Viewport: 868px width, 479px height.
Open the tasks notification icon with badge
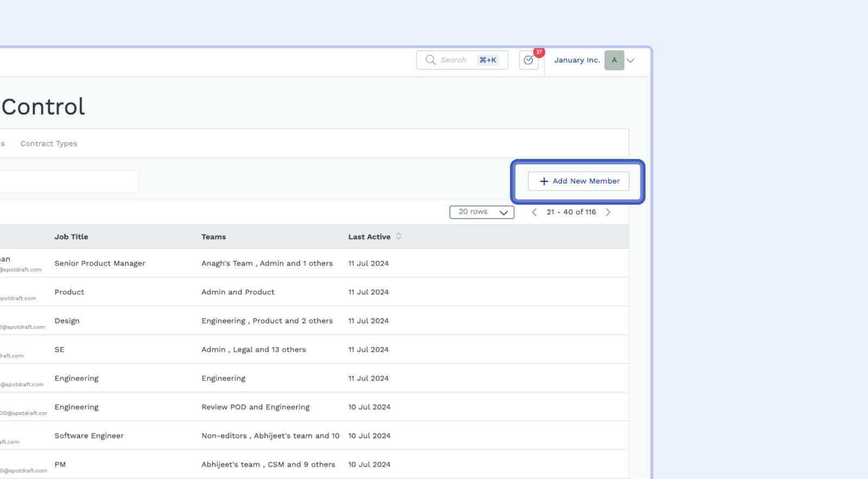pyautogui.click(x=528, y=60)
